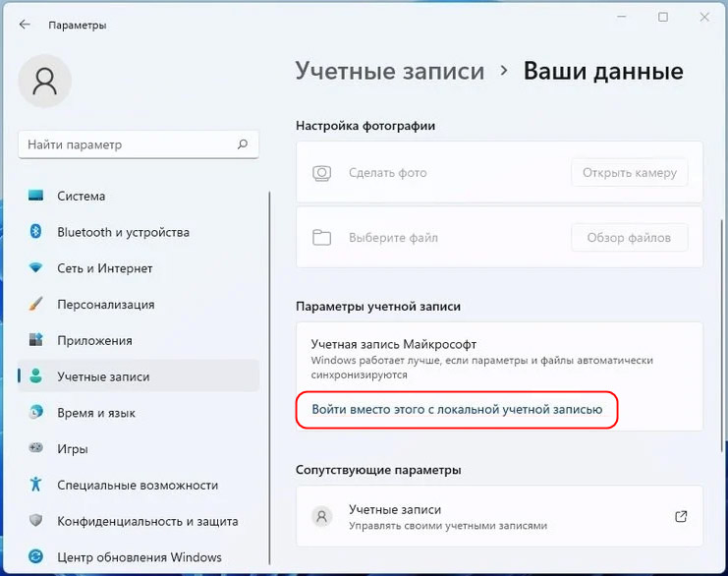Click the Игры gamepad icon
This screenshot has width=728, height=576.
click(x=35, y=448)
